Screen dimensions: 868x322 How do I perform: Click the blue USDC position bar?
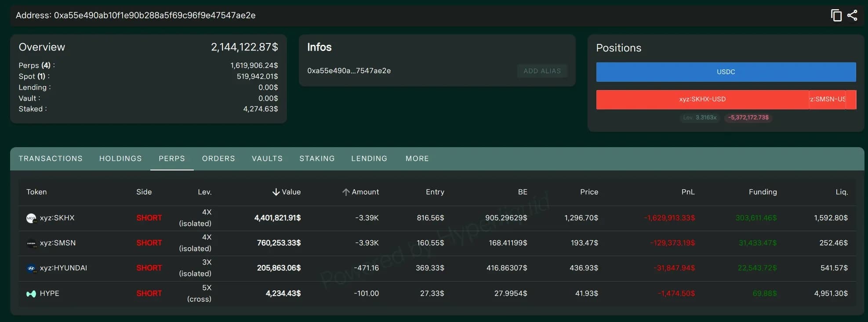[726, 72]
